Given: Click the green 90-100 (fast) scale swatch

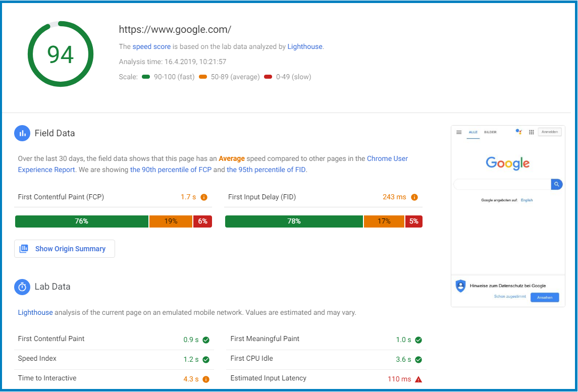Looking at the screenshot, I should click(146, 77).
